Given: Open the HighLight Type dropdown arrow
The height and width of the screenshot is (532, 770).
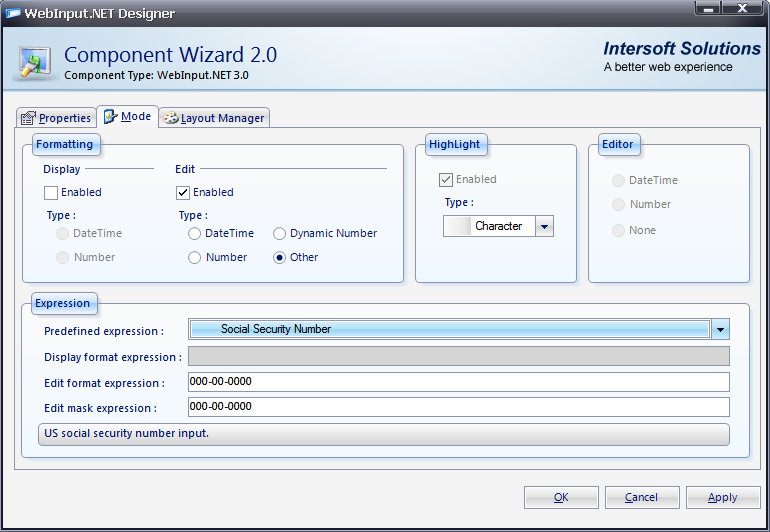Looking at the screenshot, I should [x=544, y=227].
